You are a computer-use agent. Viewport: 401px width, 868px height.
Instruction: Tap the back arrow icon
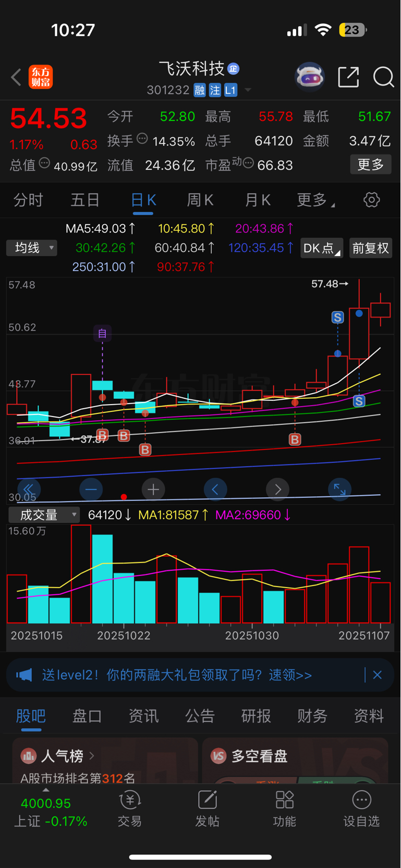[16, 77]
